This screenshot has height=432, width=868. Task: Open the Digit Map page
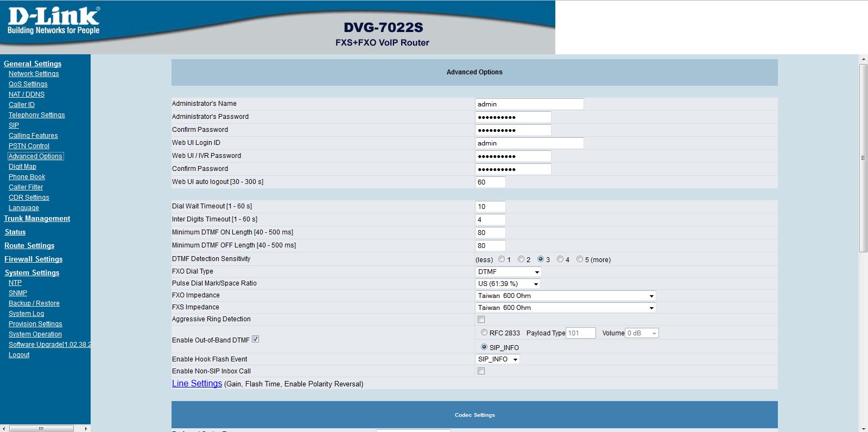[x=22, y=167]
